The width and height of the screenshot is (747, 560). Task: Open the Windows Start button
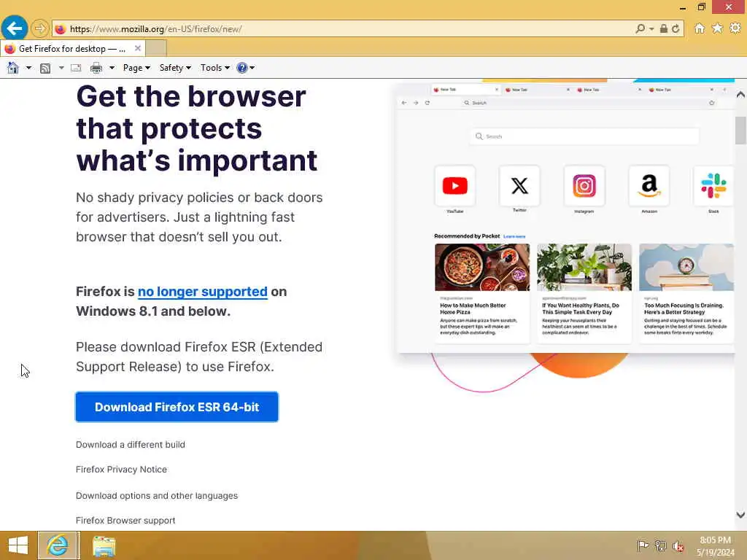[x=18, y=545]
